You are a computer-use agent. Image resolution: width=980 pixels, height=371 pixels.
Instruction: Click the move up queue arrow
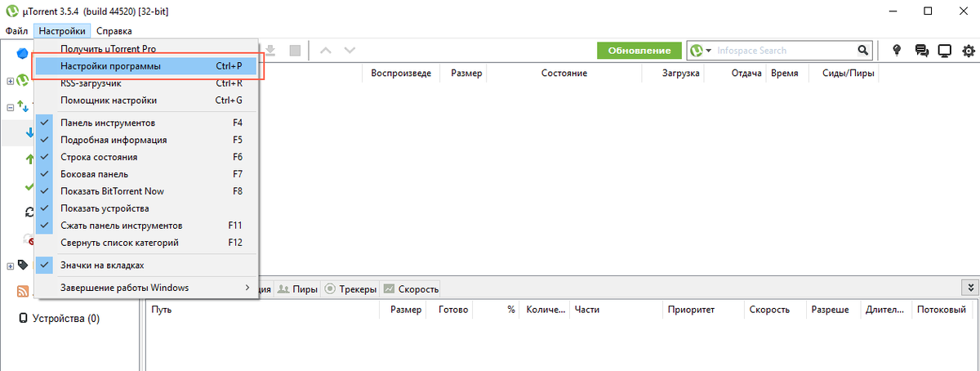[x=326, y=51]
